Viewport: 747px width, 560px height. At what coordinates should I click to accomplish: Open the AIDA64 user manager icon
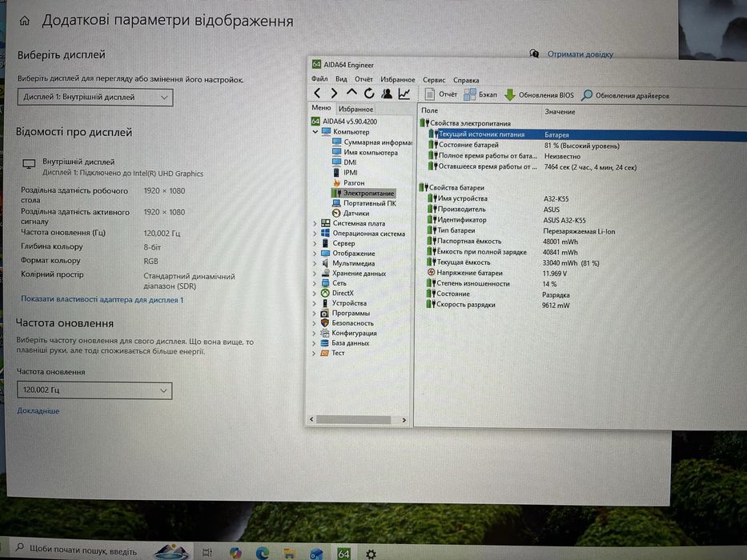click(x=387, y=94)
